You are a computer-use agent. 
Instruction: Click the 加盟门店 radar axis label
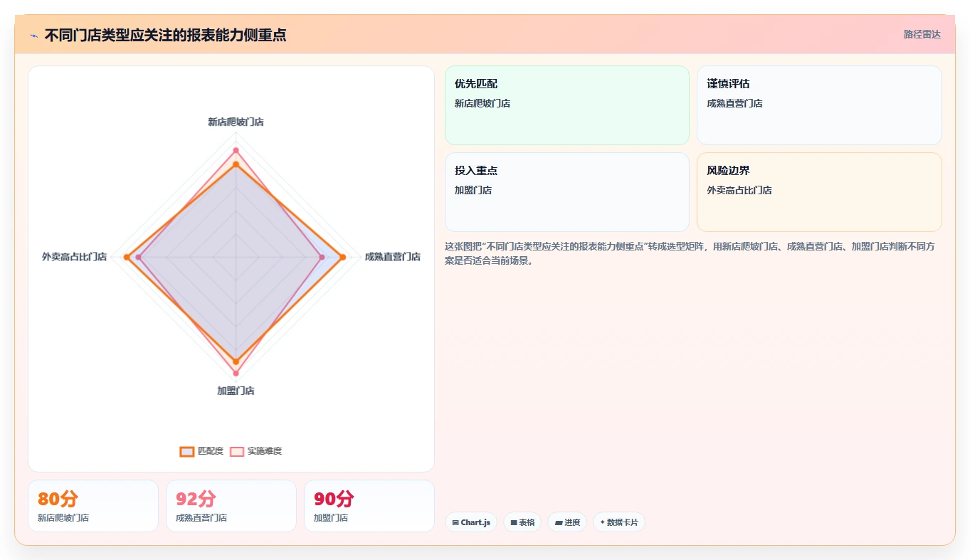(236, 391)
